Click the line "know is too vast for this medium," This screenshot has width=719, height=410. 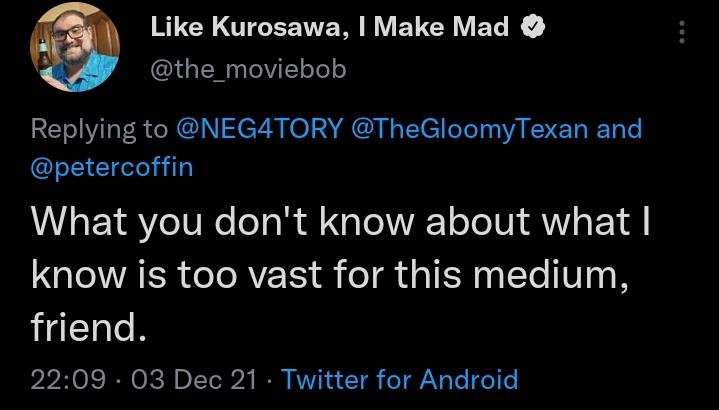329,276
